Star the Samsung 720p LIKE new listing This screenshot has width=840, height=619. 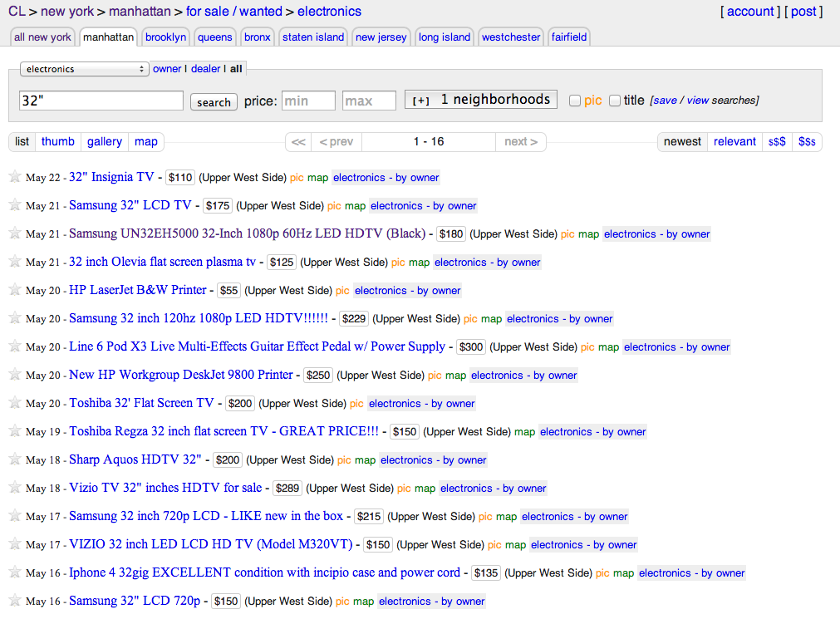coord(15,516)
